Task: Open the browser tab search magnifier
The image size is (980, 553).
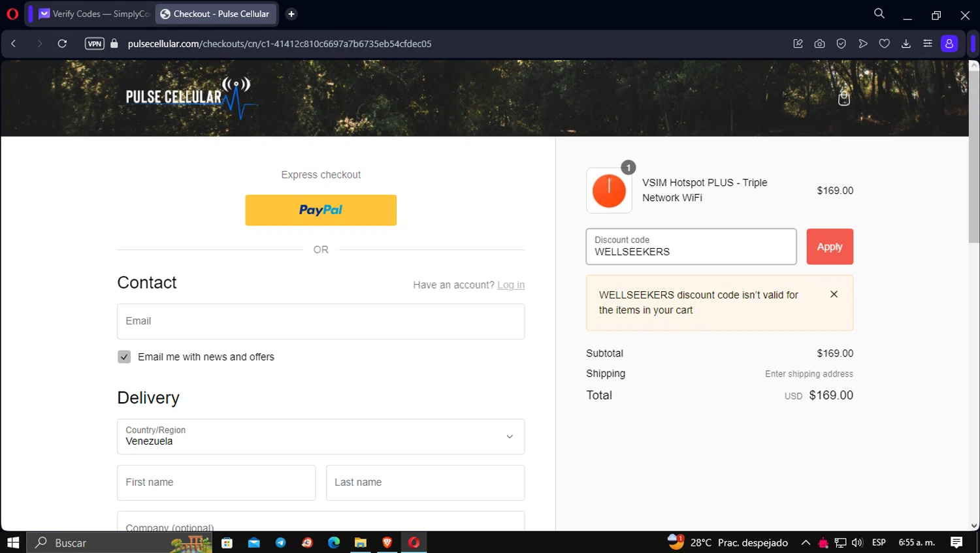Action: [x=879, y=14]
